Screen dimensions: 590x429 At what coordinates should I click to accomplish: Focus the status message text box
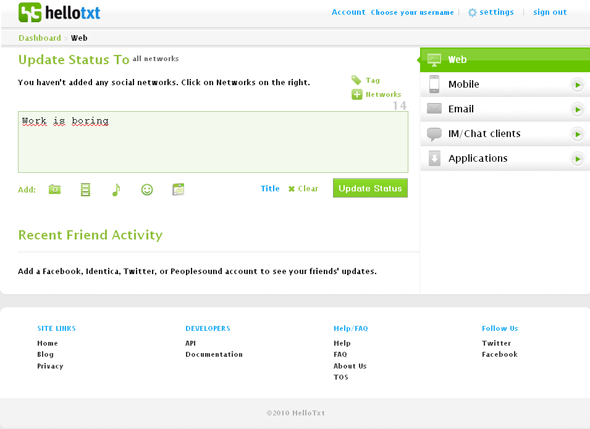tap(213, 142)
